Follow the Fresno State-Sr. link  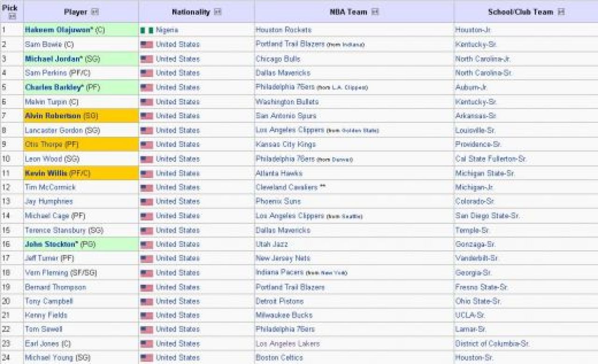point(482,287)
